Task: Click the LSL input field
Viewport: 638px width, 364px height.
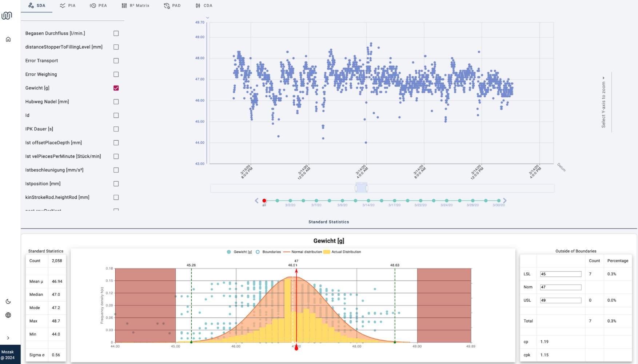Action: [561, 274]
